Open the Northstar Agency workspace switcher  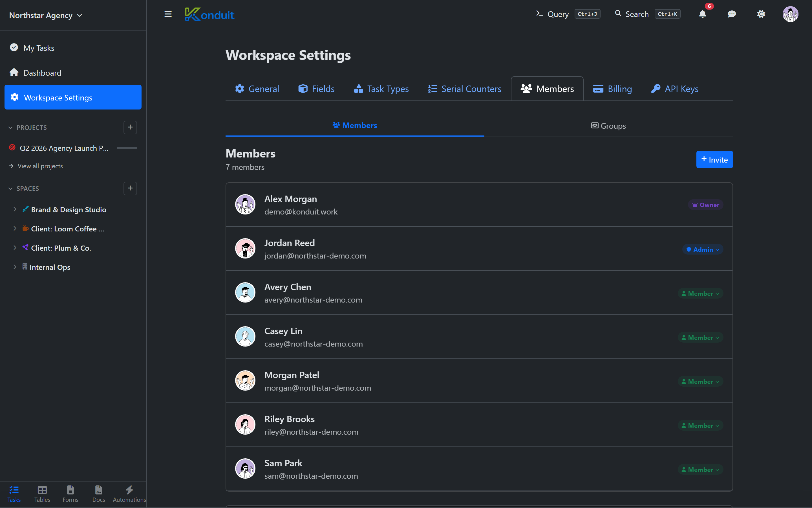click(x=46, y=15)
